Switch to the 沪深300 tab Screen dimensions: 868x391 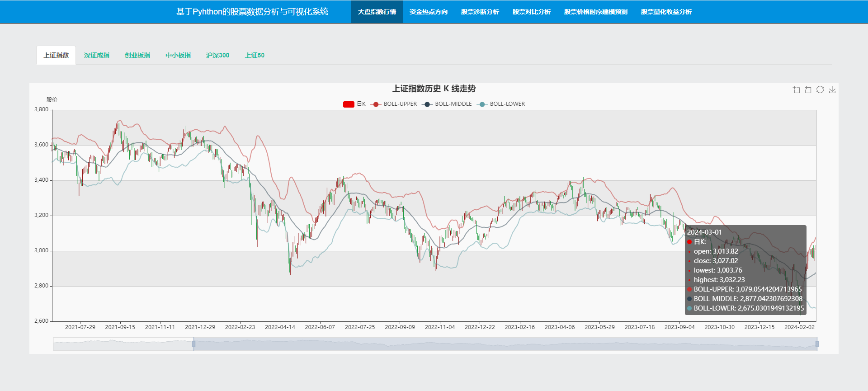(x=218, y=55)
